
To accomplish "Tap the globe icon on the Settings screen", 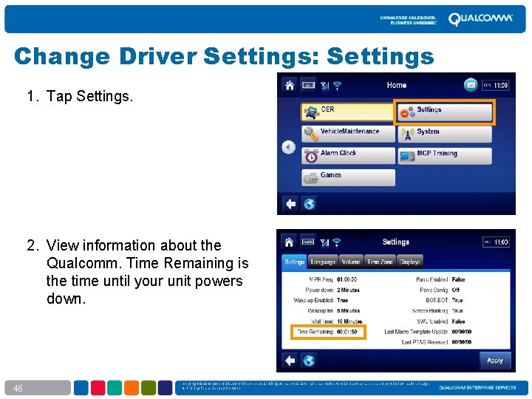I will click(309, 361).
